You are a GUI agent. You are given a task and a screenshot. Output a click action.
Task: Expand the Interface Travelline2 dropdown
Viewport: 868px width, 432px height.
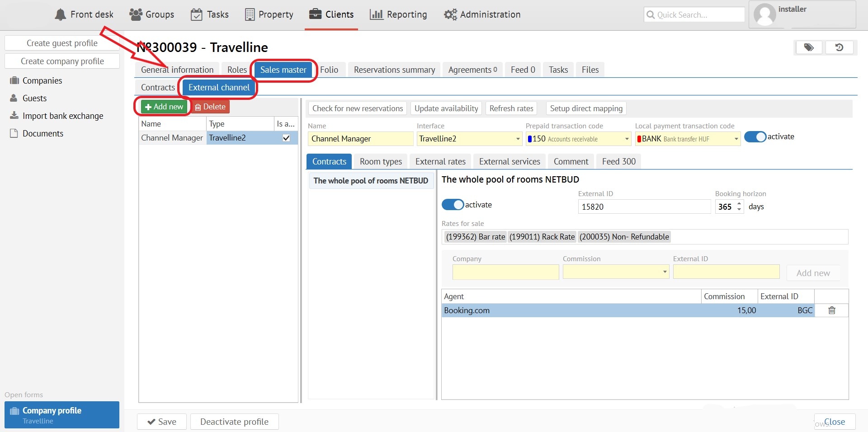point(518,139)
